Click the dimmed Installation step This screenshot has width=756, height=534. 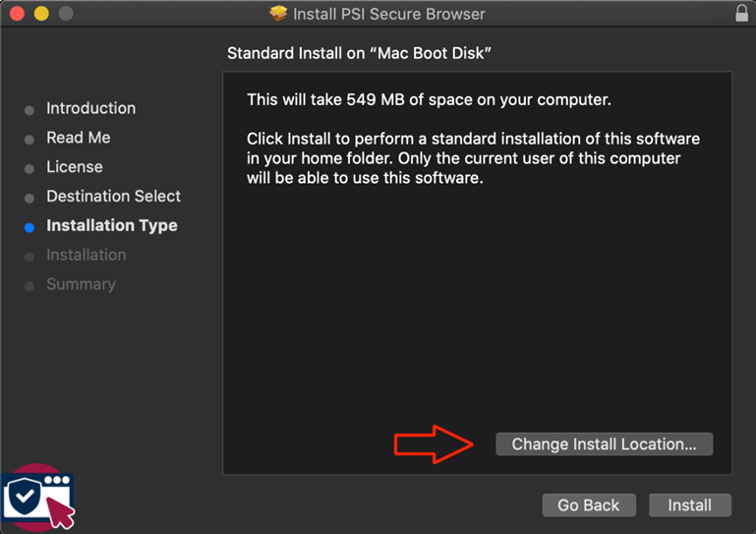click(87, 255)
